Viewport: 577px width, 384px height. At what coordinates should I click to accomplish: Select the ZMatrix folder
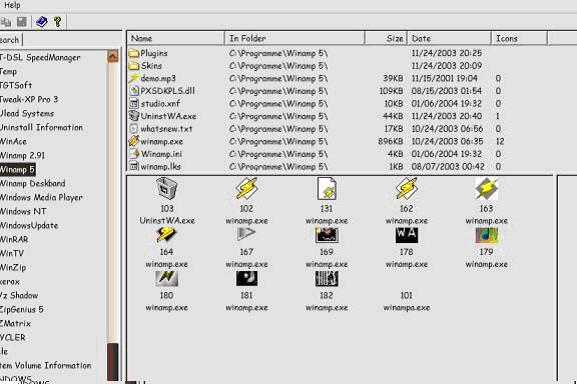point(15,323)
